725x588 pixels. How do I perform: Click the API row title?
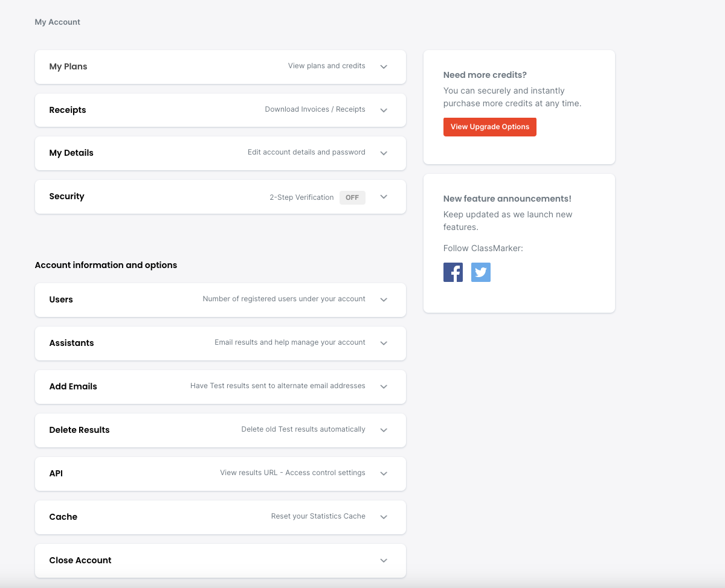(56, 474)
